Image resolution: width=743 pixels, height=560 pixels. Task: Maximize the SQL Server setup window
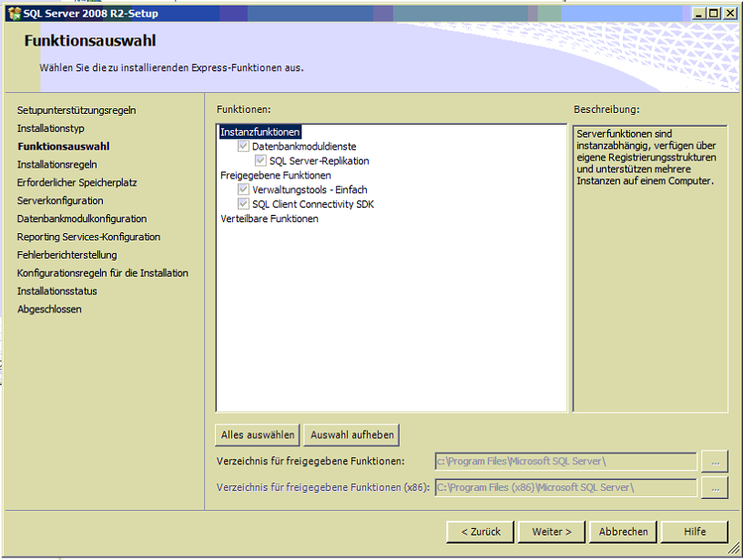pos(714,14)
